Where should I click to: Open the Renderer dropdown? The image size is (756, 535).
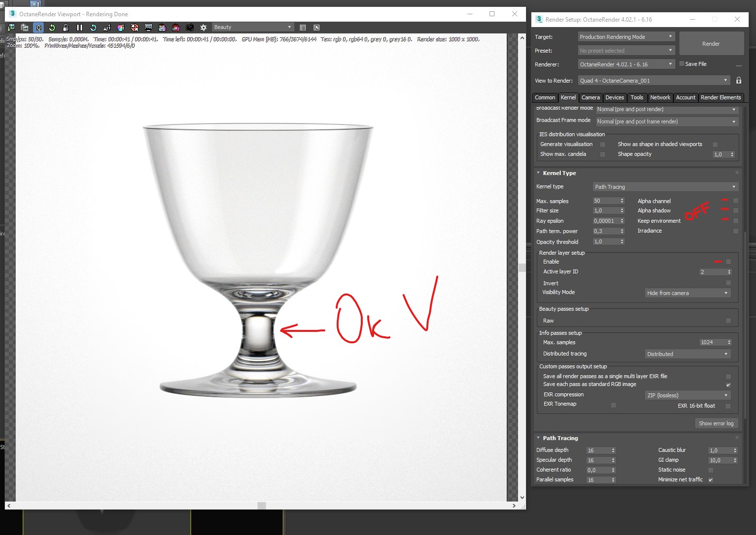point(626,64)
